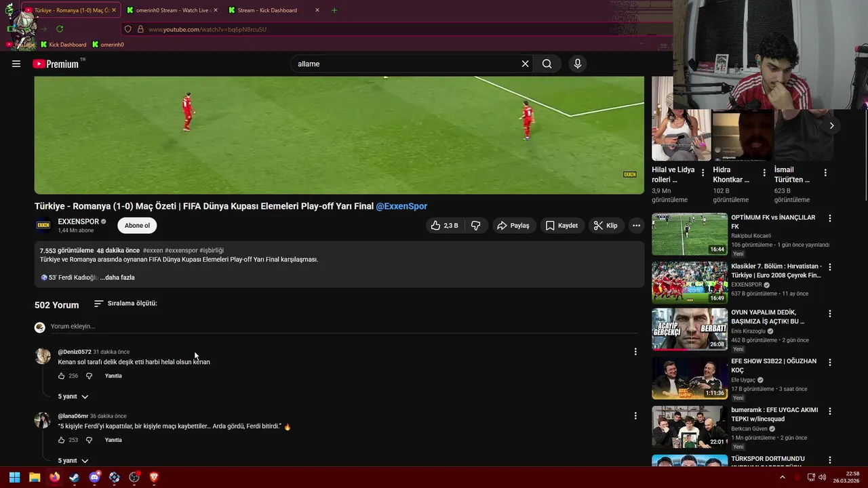Screen dimensions: 868x488
Task: Open the YouTube guide hamburger menu
Action: (16, 64)
